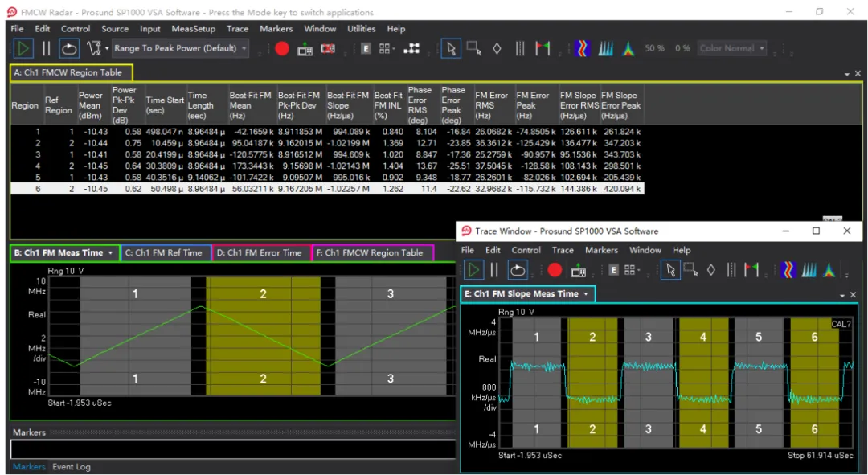Click the delete recording icon with red X

tap(328, 49)
